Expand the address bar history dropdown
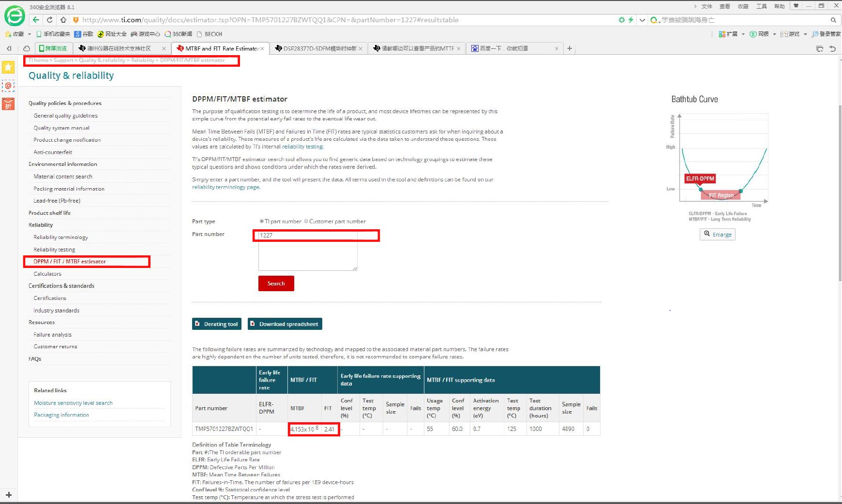Screen dimensions: 842x504 (x=642, y=20)
